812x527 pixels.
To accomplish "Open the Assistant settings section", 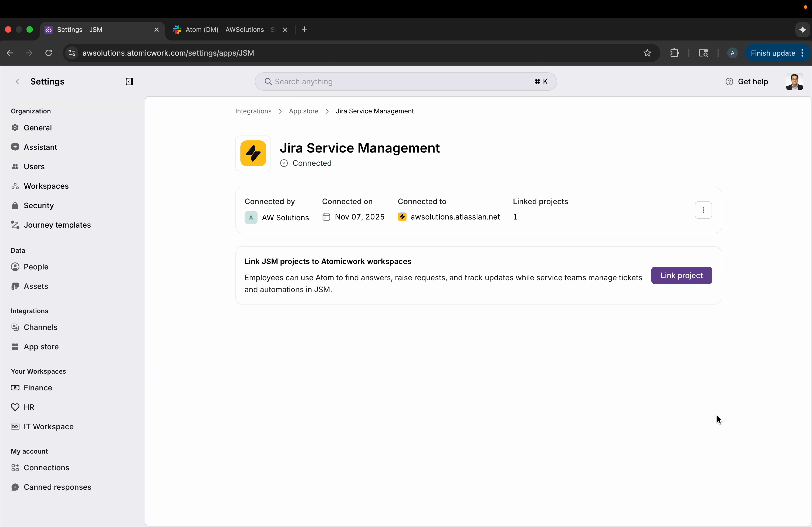I will coord(40,147).
